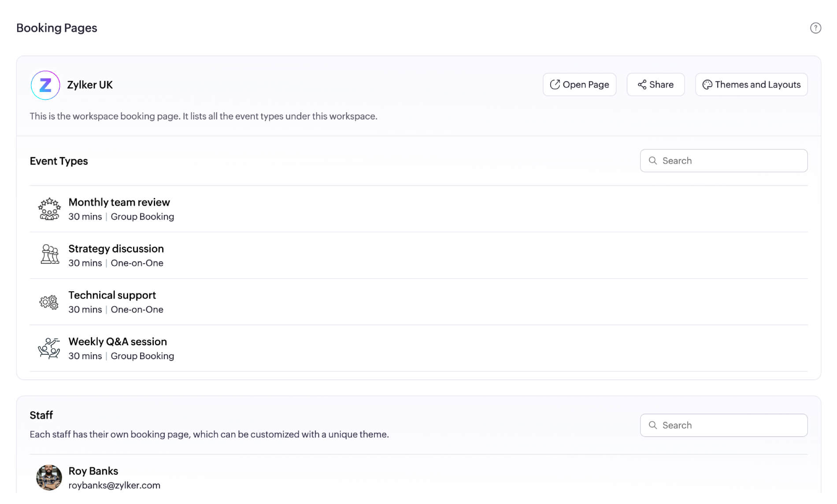Share the Zylker UK booking page
Viewport: 837px width, 504px height.
[656, 85]
